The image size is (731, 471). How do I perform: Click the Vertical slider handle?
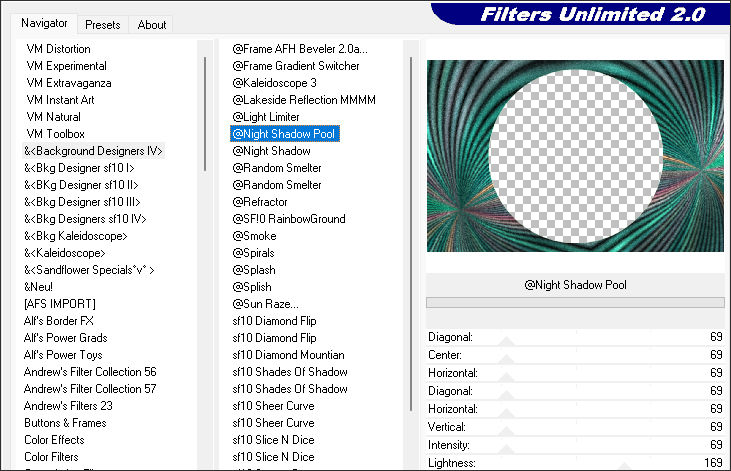tap(506, 431)
